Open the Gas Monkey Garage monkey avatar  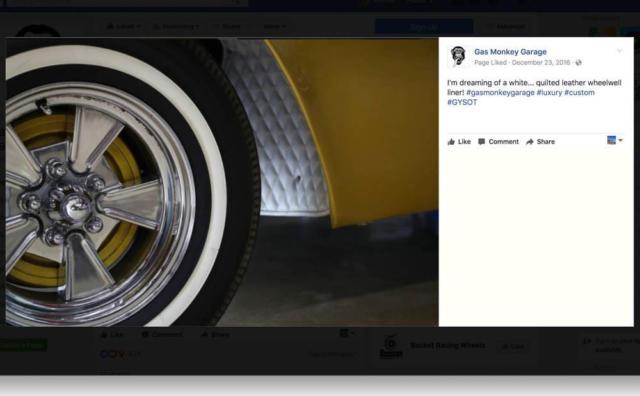[458, 56]
